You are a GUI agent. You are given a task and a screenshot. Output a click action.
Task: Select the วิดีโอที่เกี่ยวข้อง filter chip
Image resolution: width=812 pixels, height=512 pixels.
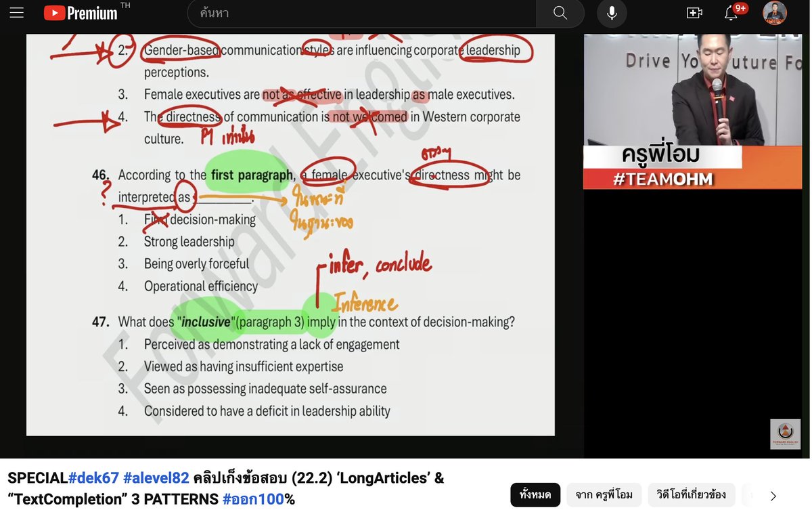[x=691, y=494]
